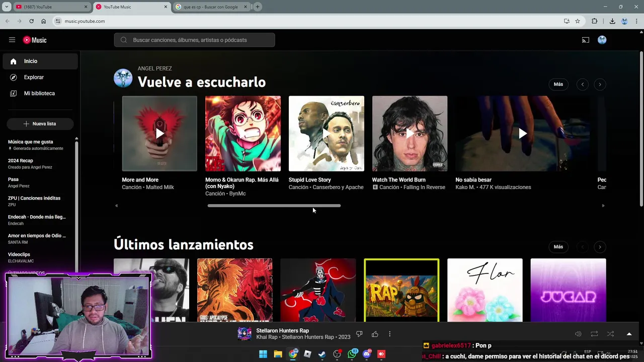Click the music.youtube.com address bar
644x362 pixels.
click(x=307, y=21)
